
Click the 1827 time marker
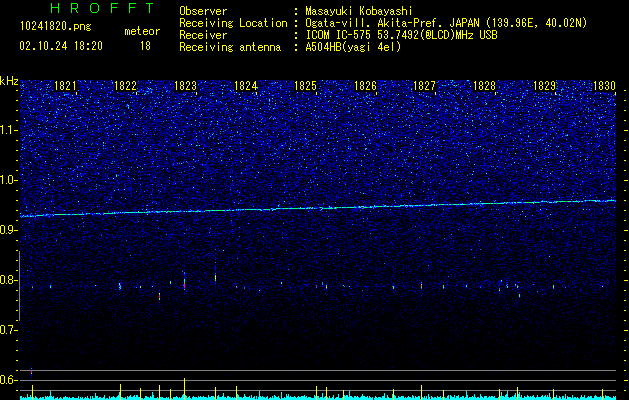[x=424, y=86]
